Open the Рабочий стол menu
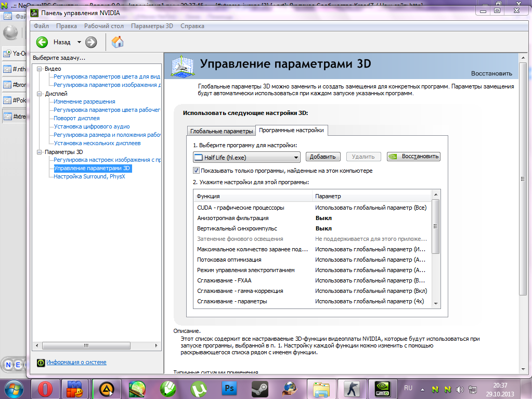Screen dimensions: 532x399 coord(104,26)
